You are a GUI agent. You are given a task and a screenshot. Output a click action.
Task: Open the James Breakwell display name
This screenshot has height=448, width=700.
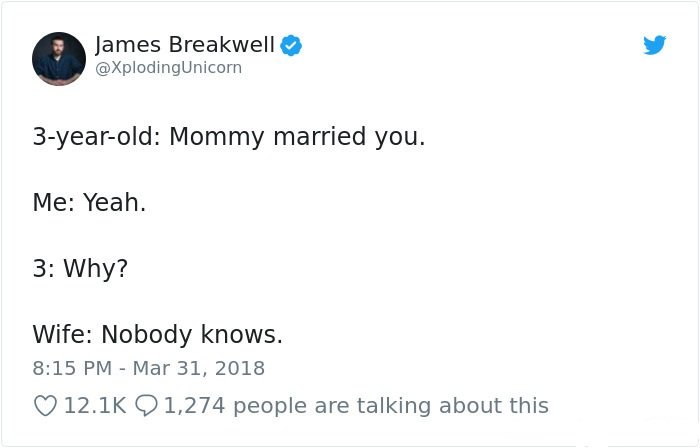pos(185,45)
